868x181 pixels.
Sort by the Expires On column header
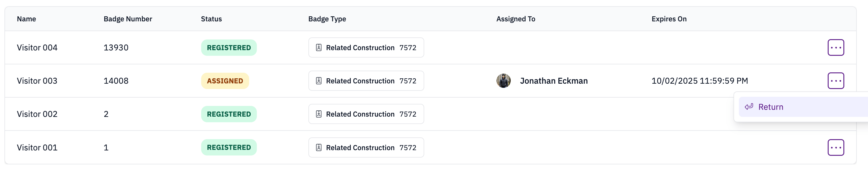click(669, 19)
